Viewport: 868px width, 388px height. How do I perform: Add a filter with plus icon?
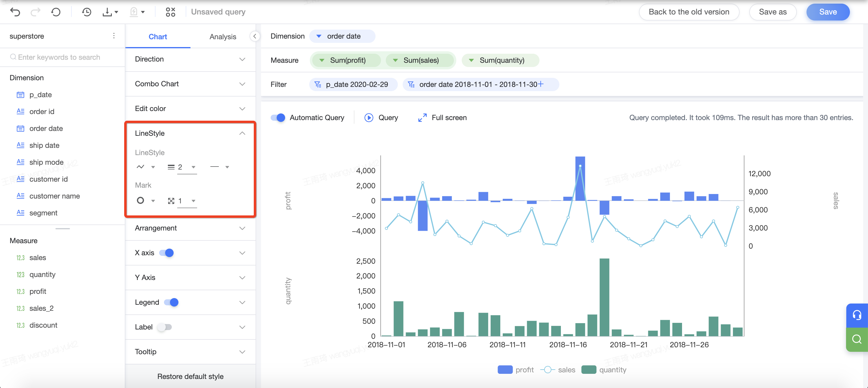point(540,84)
